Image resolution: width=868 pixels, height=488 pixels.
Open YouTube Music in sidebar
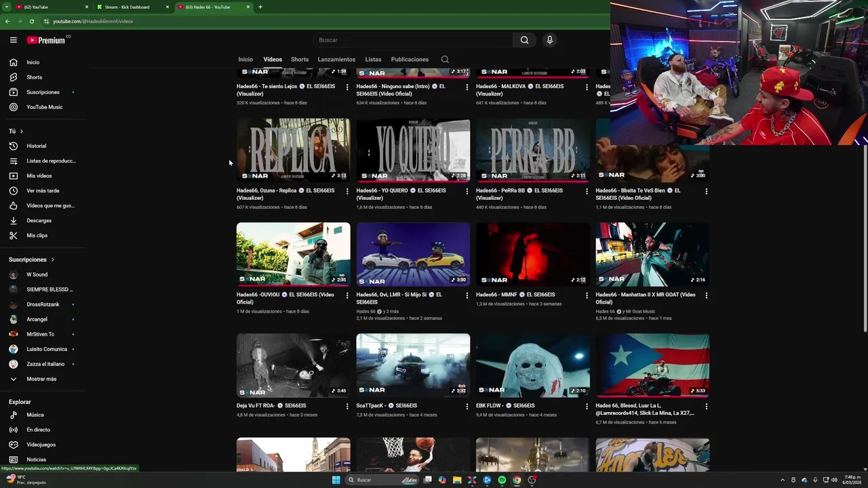pos(43,107)
